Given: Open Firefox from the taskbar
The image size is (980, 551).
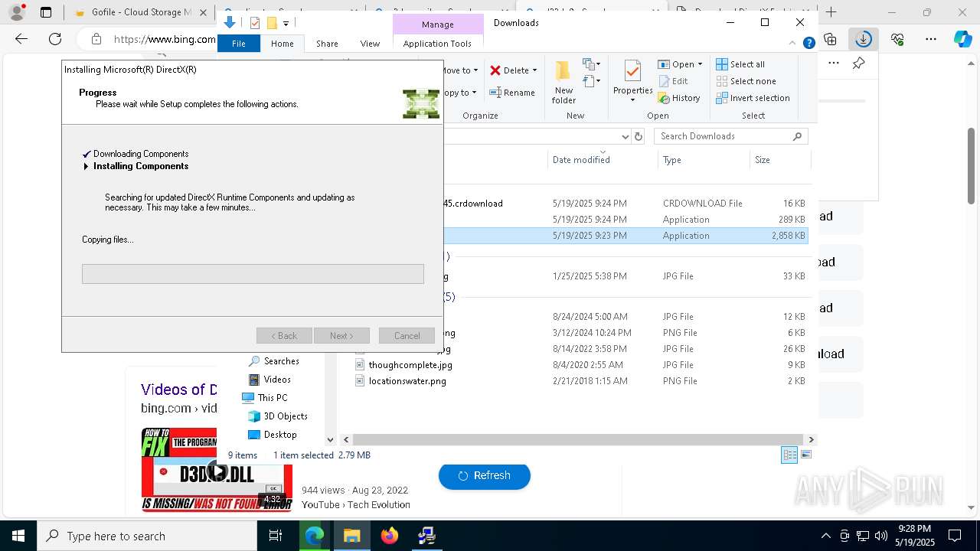Looking at the screenshot, I should point(390,536).
